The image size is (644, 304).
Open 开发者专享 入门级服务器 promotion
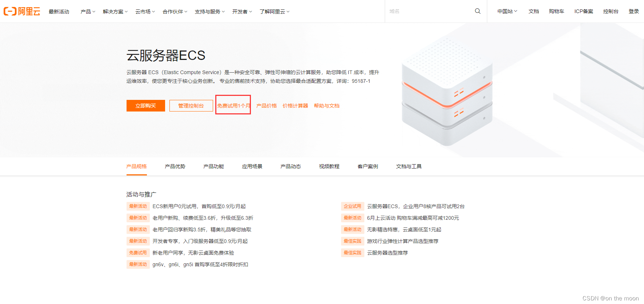click(200, 241)
